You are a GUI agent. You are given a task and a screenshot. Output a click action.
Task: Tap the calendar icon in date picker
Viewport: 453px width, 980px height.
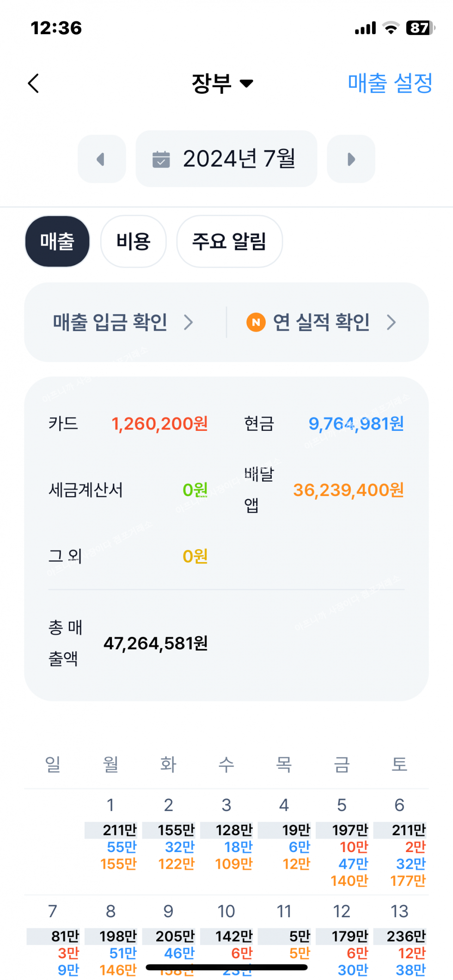pyautogui.click(x=161, y=159)
